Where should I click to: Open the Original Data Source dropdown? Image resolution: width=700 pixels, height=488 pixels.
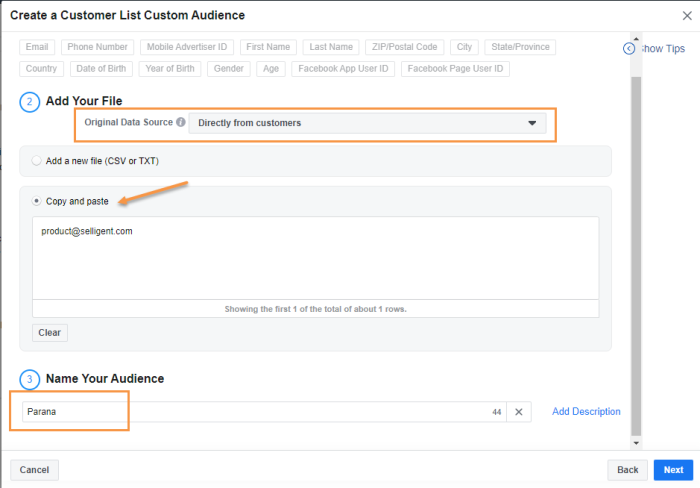[x=367, y=124]
